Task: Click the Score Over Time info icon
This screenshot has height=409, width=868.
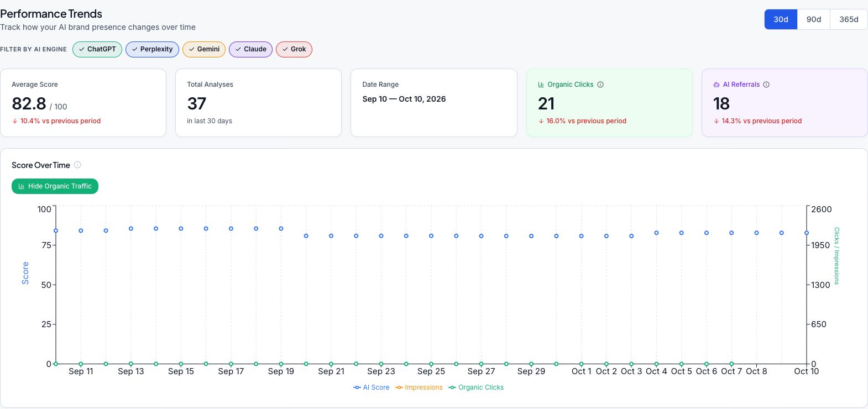Action: (77, 165)
